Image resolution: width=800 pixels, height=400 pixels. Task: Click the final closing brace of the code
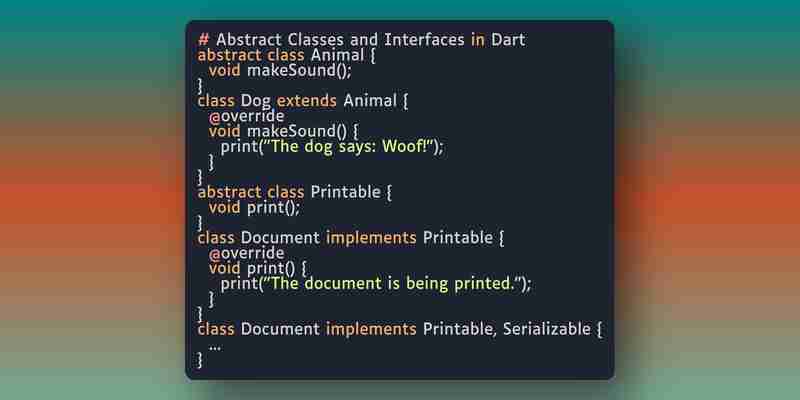click(200, 360)
